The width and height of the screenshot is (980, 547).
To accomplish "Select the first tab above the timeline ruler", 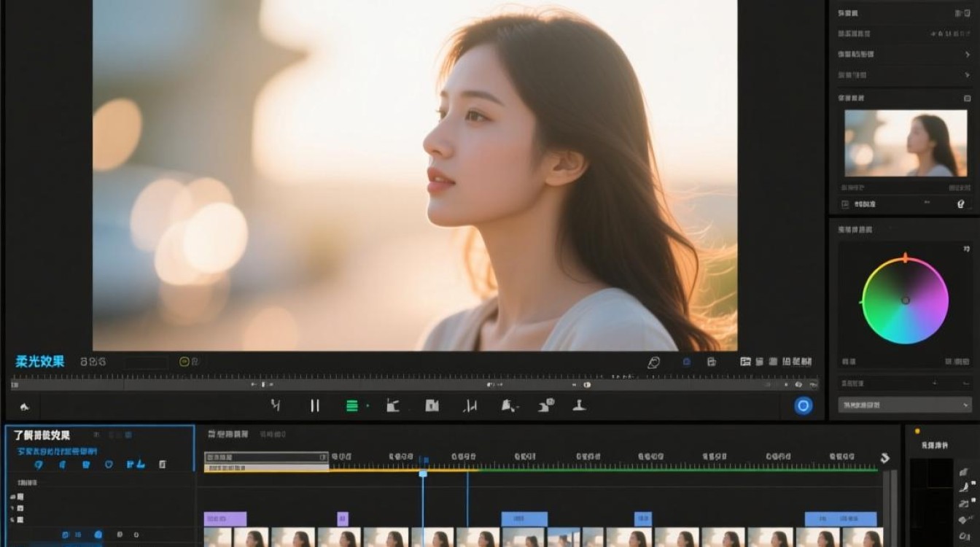I will [x=228, y=434].
